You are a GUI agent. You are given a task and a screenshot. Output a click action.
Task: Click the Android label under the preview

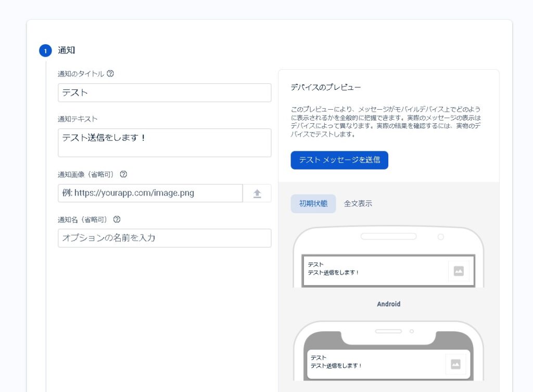[389, 304]
